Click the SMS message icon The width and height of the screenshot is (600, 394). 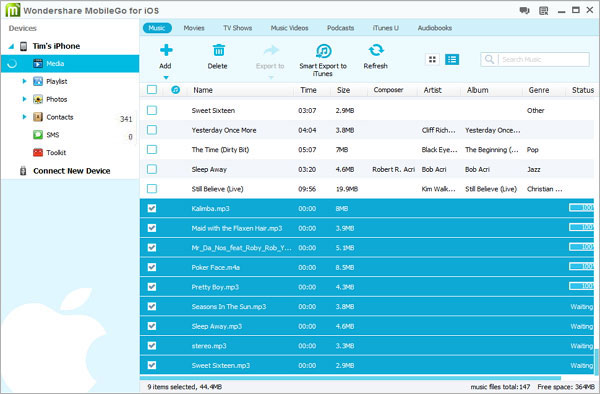click(x=38, y=135)
